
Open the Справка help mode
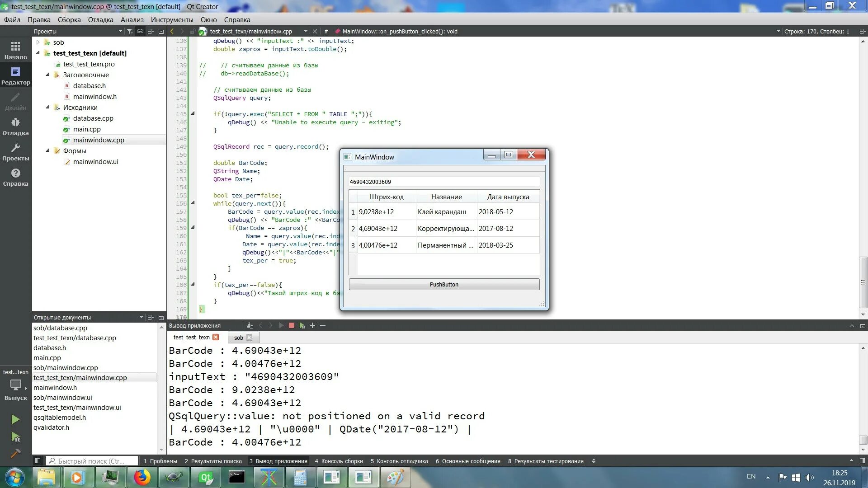click(15, 177)
